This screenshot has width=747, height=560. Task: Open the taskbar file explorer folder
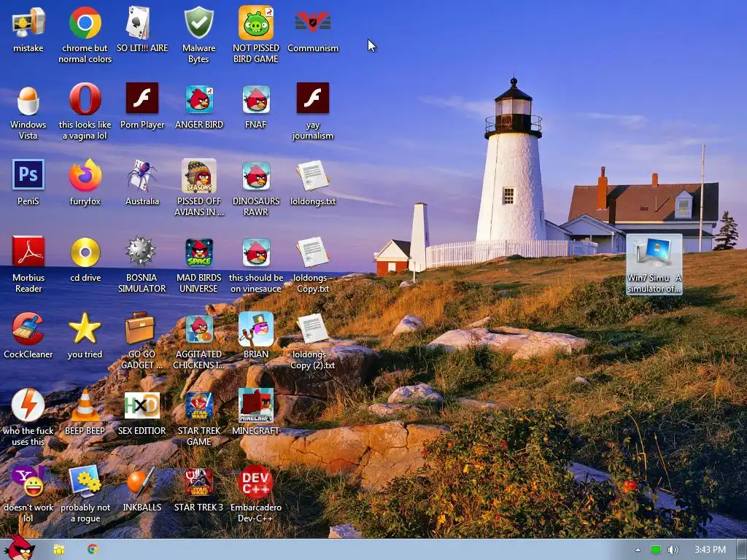pyautogui.click(x=59, y=550)
